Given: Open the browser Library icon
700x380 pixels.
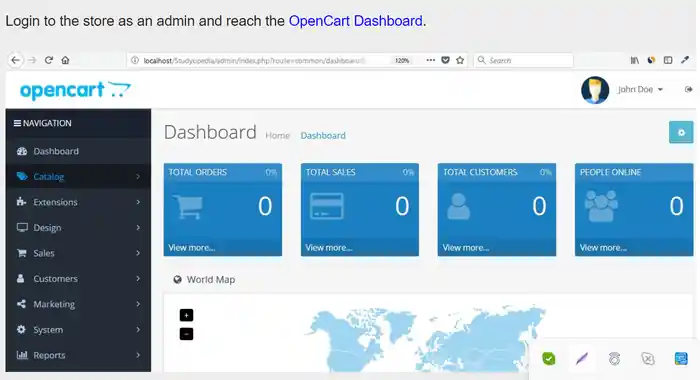Looking at the screenshot, I should click(634, 60).
